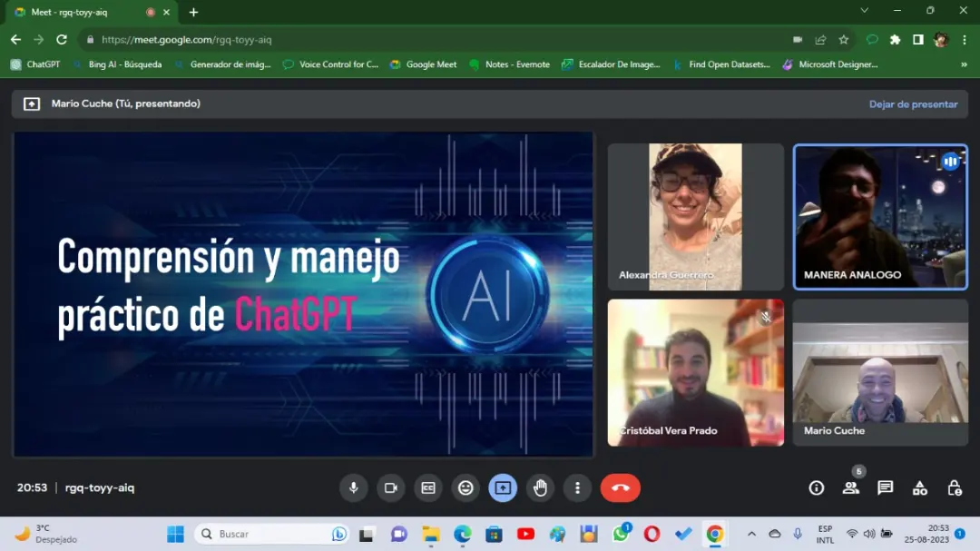Turn off the camera in Meet

390,487
